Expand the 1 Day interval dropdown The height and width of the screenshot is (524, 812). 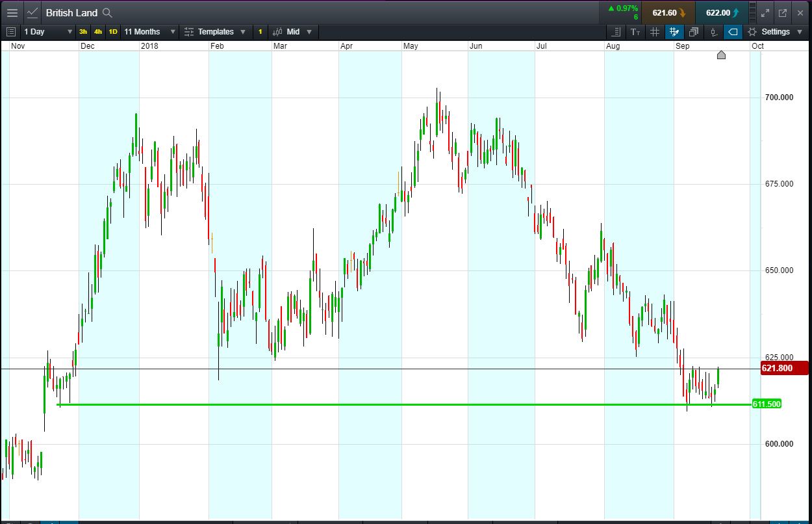48,32
